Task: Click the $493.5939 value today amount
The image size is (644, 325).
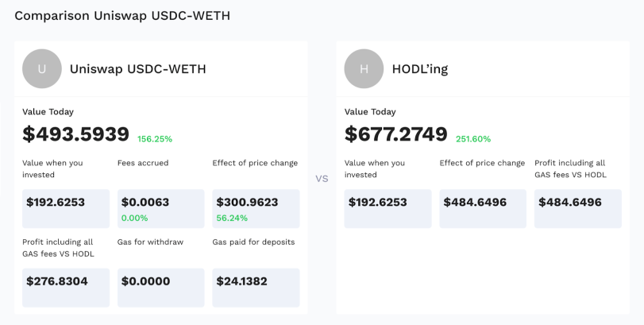Action: click(x=76, y=134)
